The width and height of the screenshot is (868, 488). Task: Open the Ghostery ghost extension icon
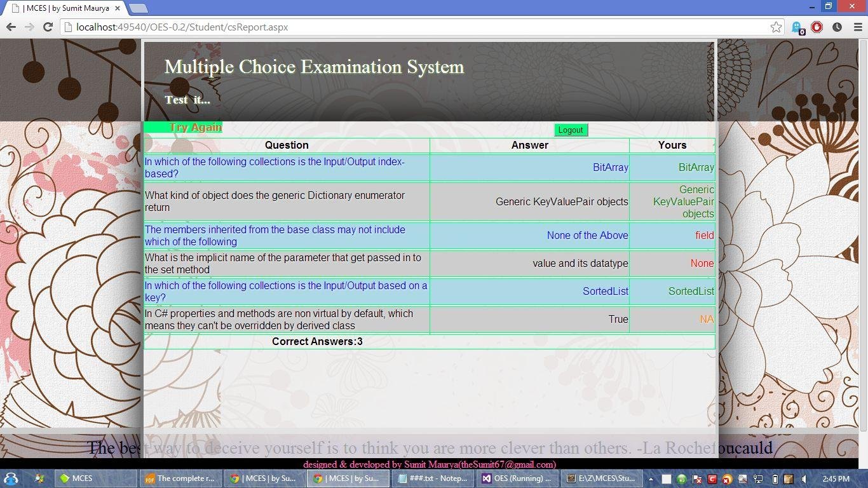pyautogui.click(x=796, y=27)
